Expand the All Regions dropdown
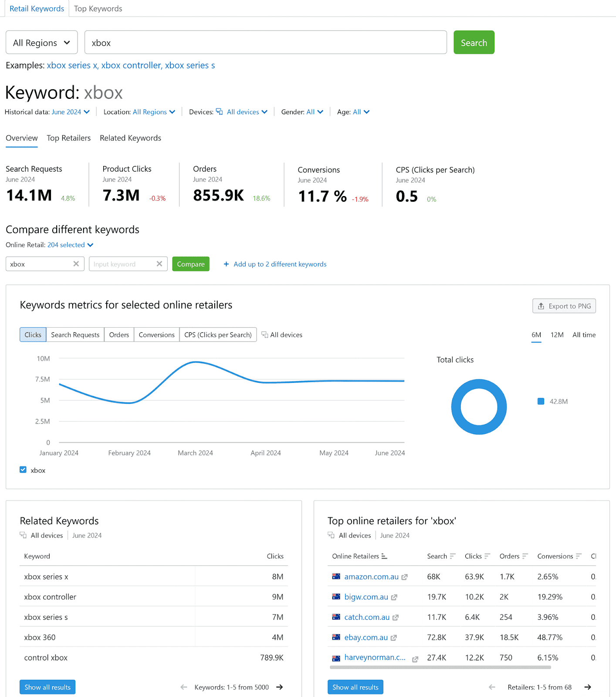 41,43
